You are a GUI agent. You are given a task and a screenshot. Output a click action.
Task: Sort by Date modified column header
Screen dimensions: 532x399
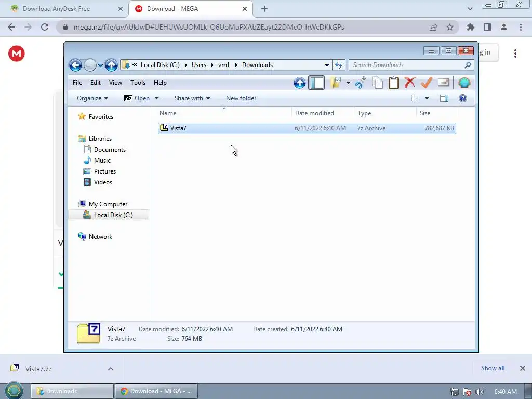click(323, 113)
